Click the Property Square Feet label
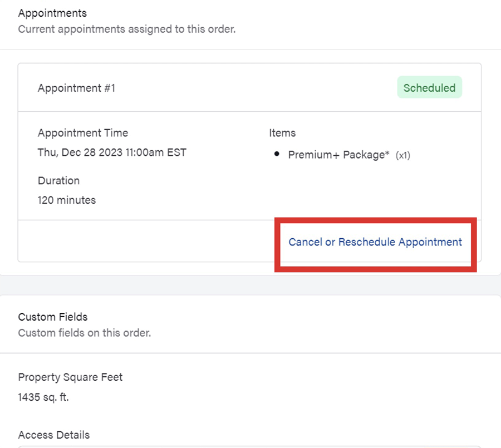 pyautogui.click(x=70, y=377)
